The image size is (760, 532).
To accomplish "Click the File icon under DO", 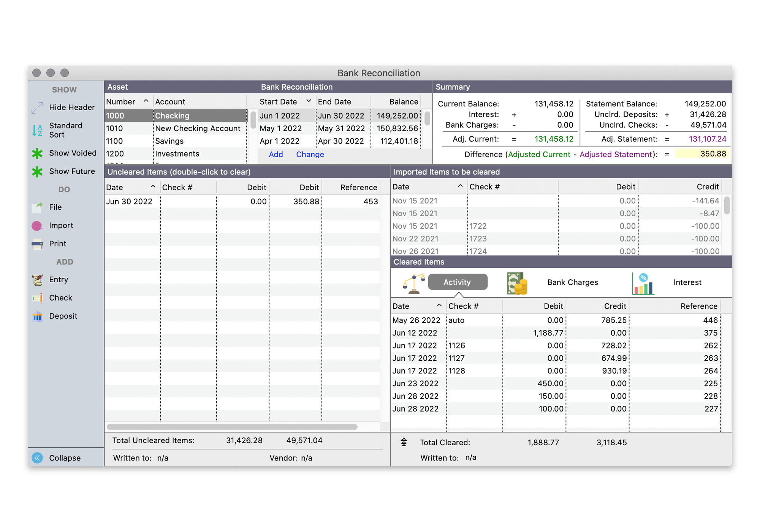I will (x=37, y=207).
